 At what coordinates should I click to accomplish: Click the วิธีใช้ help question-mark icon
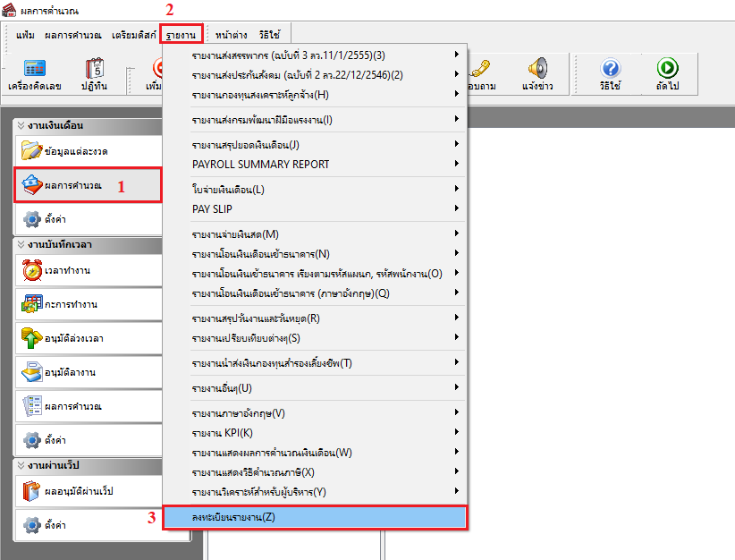pos(611,74)
